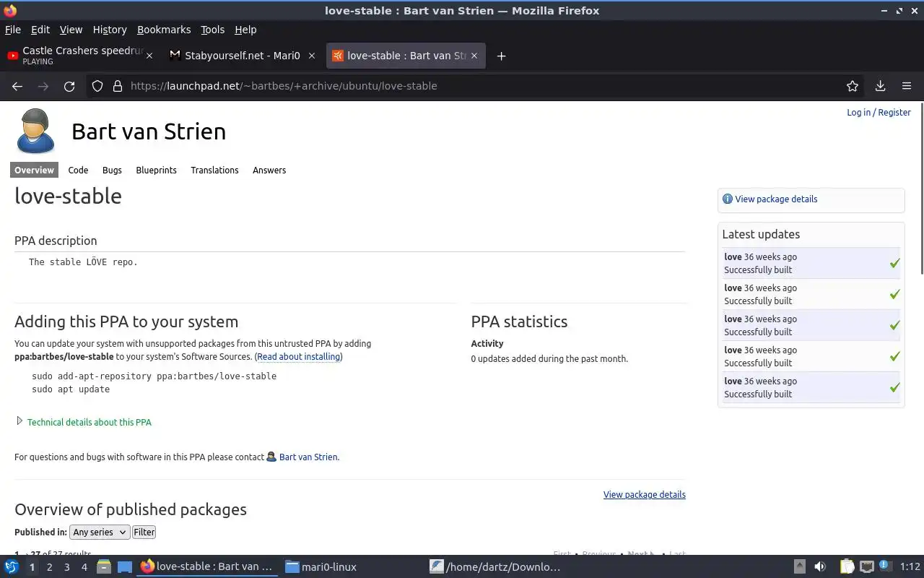Viewport: 924px width, 578px height.
Task: Select the Answers Launchpad tab
Action: pyautogui.click(x=269, y=170)
